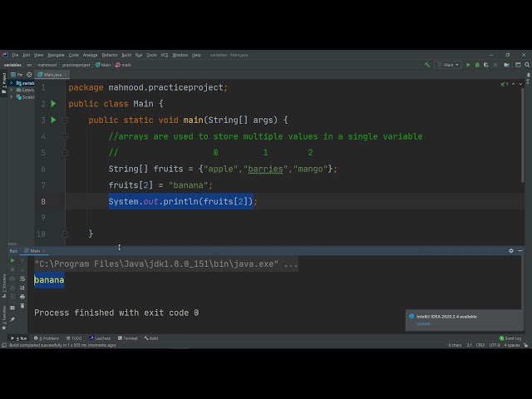Open the TODO tool window button
The height and width of the screenshot is (399, 532).
click(x=74, y=338)
